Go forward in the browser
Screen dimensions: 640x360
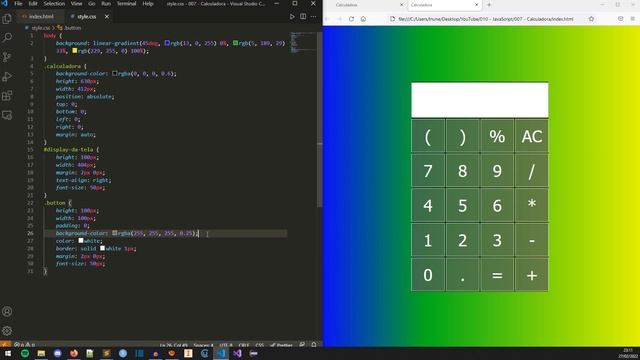(x=339, y=19)
